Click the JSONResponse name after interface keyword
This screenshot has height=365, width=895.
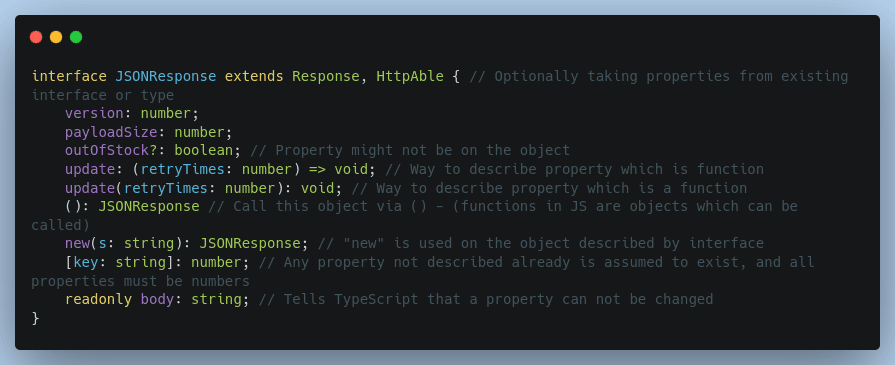[x=166, y=77]
